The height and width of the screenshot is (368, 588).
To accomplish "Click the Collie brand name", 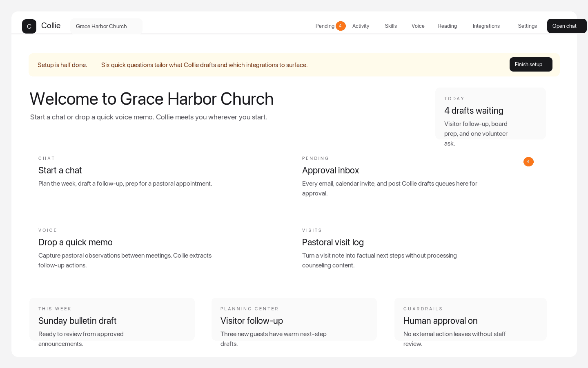I will point(51,26).
